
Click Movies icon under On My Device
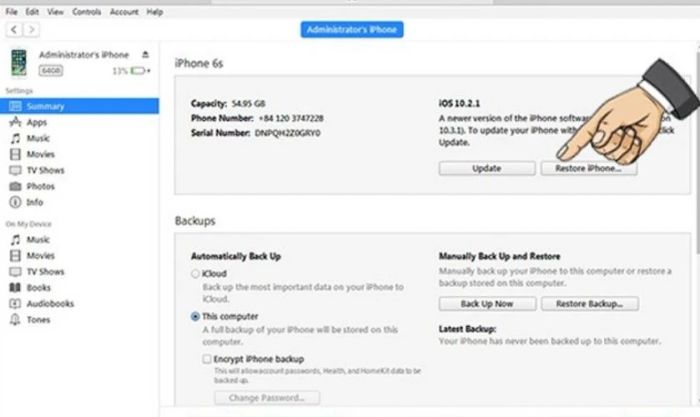click(15, 255)
